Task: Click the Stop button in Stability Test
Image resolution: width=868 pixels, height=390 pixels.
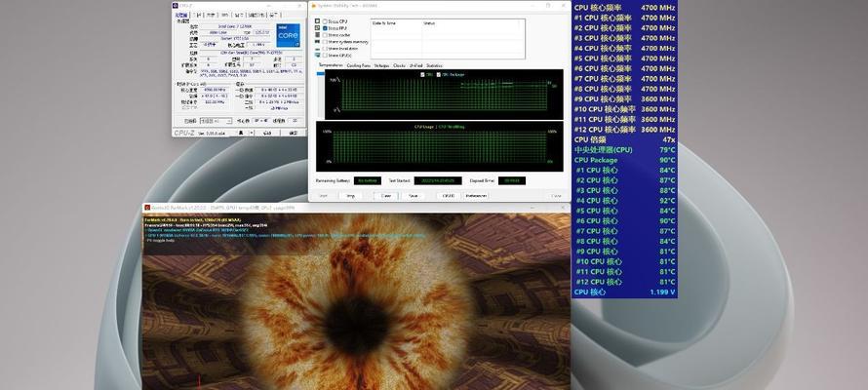Action: (350, 196)
